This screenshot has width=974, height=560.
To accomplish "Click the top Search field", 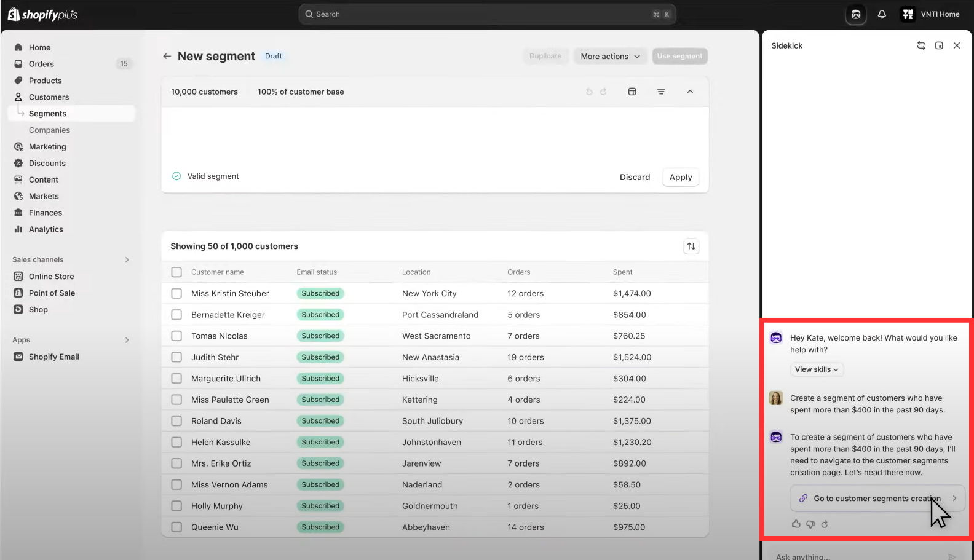I will pos(487,14).
